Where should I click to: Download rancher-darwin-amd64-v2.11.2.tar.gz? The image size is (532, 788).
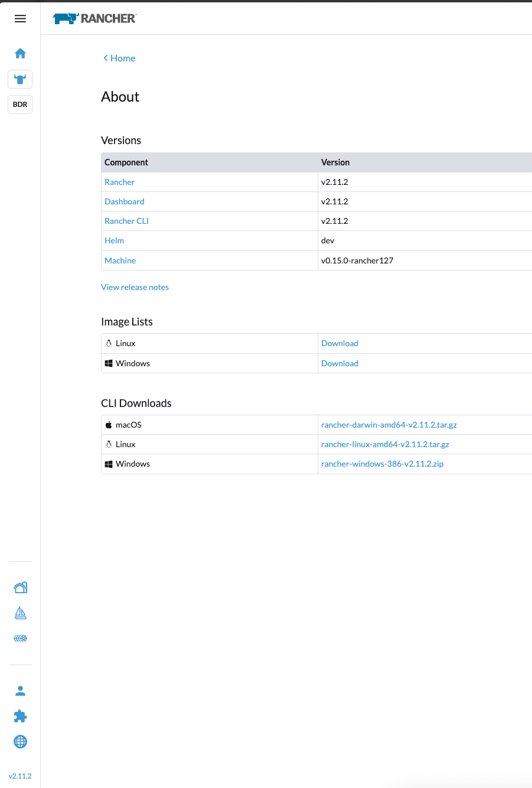389,425
